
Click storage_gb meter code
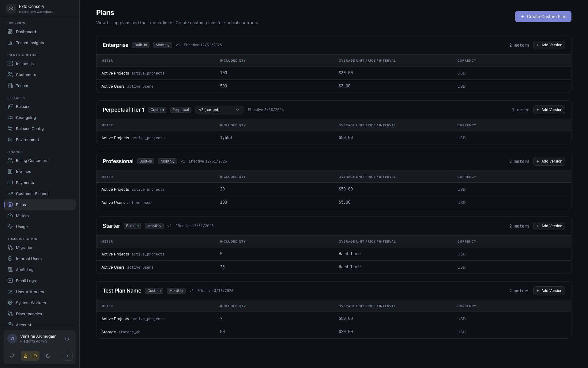click(x=129, y=332)
